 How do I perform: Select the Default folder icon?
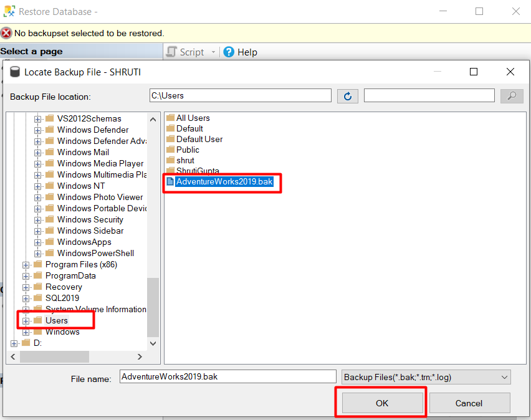pos(170,128)
